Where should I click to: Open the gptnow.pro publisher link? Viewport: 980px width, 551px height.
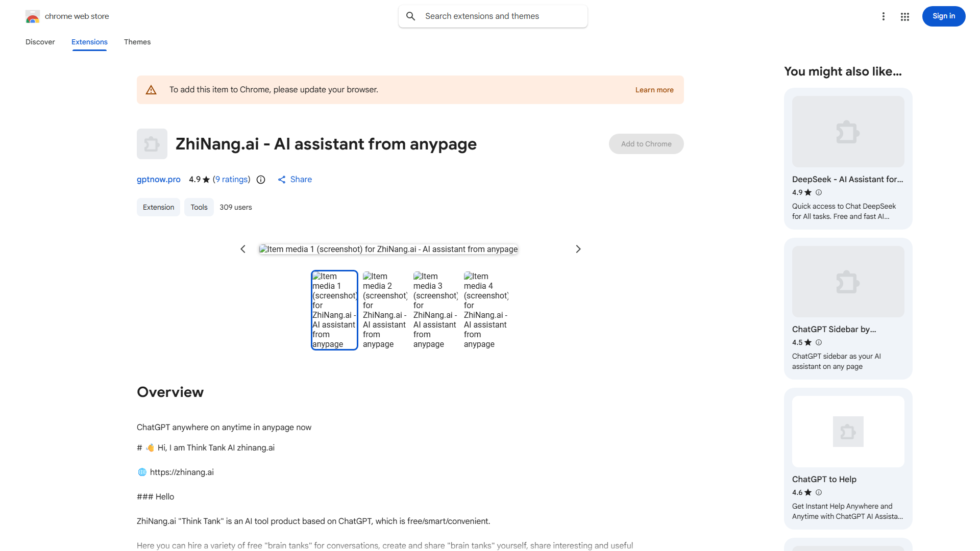pyautogui.click(x=159, y=180)
